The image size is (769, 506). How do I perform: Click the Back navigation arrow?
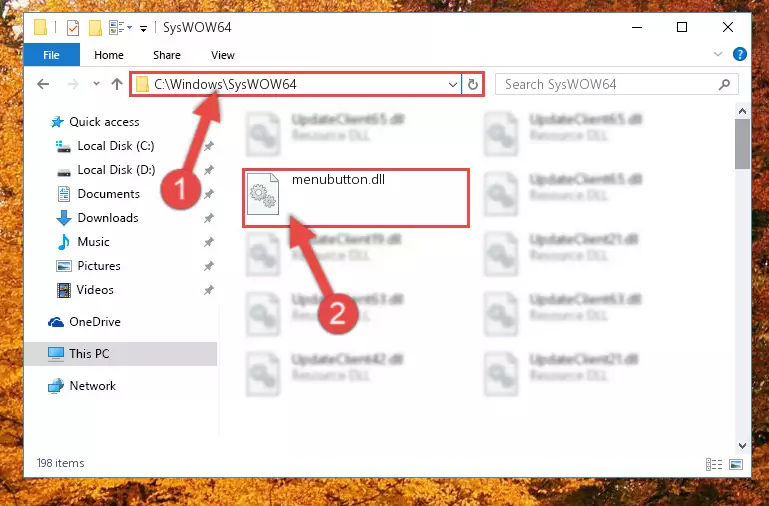[x=43, y=84]
